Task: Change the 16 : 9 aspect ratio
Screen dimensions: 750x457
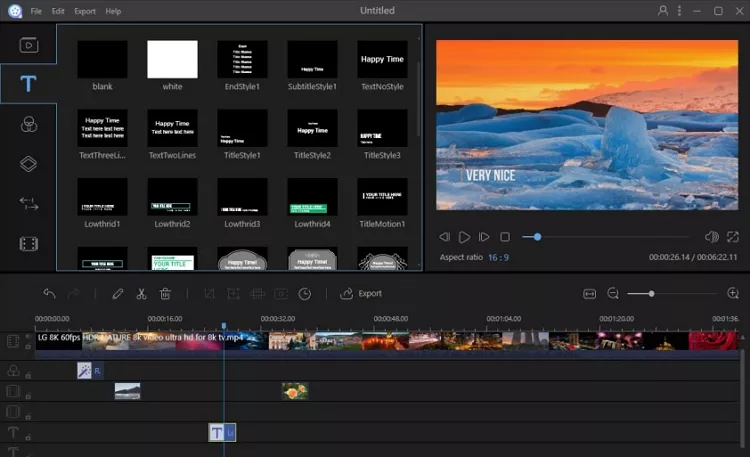Action: tap(498, 257)
